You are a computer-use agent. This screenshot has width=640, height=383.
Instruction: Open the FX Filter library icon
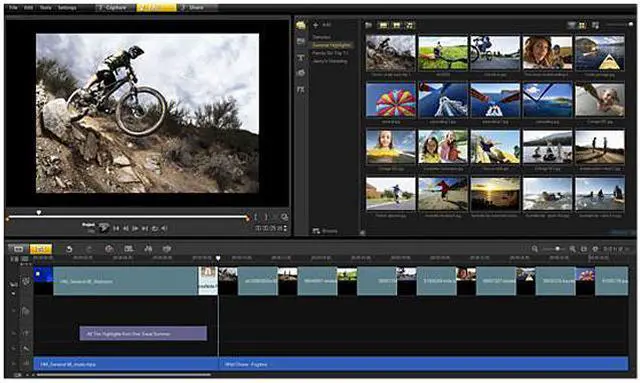[x=301, y=89]
